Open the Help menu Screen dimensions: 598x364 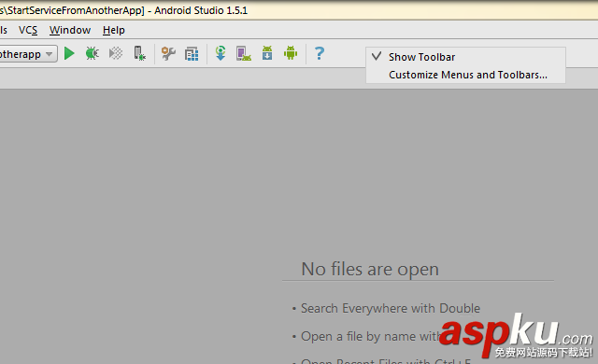click(114, 30)
